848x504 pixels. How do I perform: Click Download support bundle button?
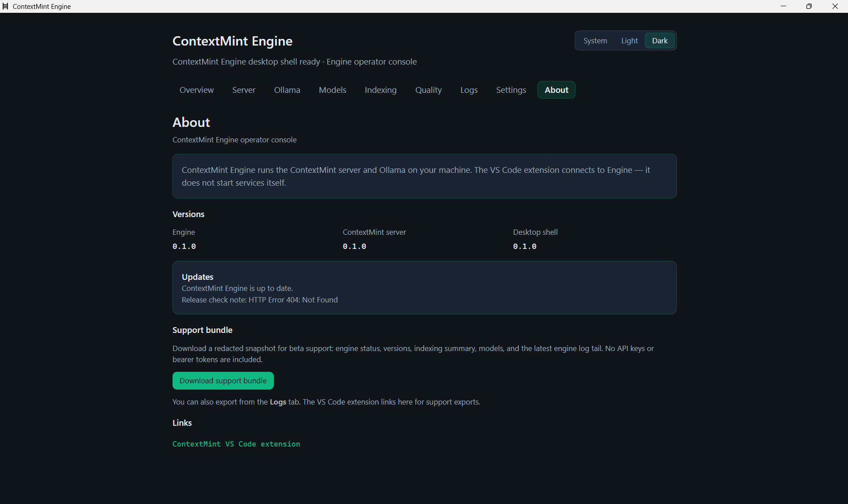(x=223, y=381)
